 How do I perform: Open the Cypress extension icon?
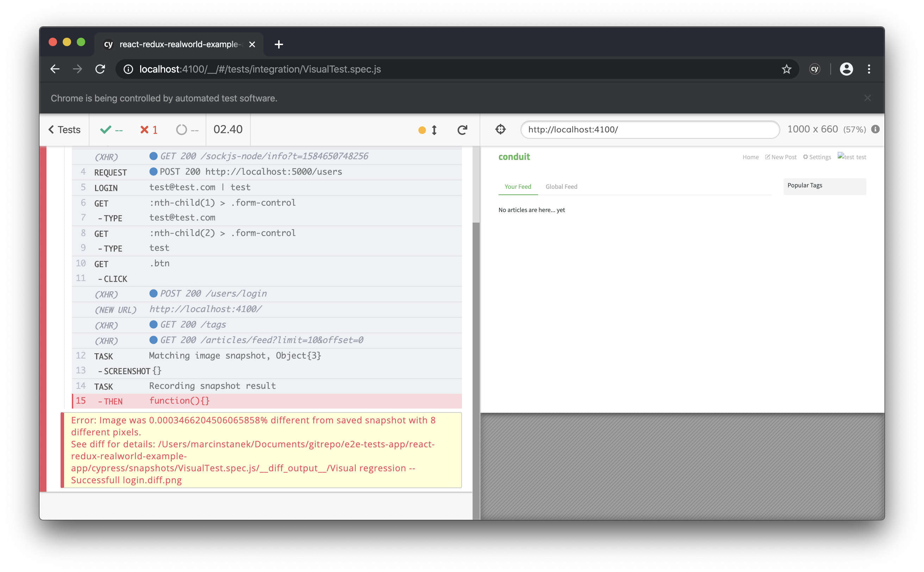coord(814,69)
